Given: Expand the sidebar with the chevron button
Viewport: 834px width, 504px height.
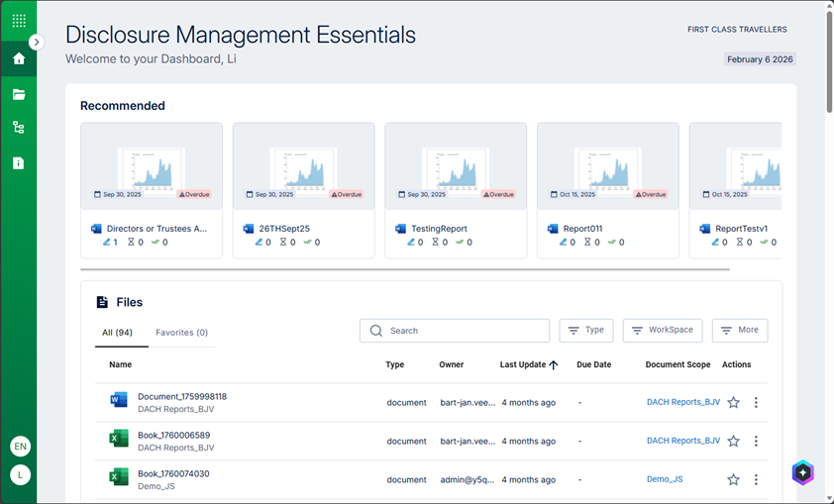Looking at the screenshot, I should click(37, 42).
